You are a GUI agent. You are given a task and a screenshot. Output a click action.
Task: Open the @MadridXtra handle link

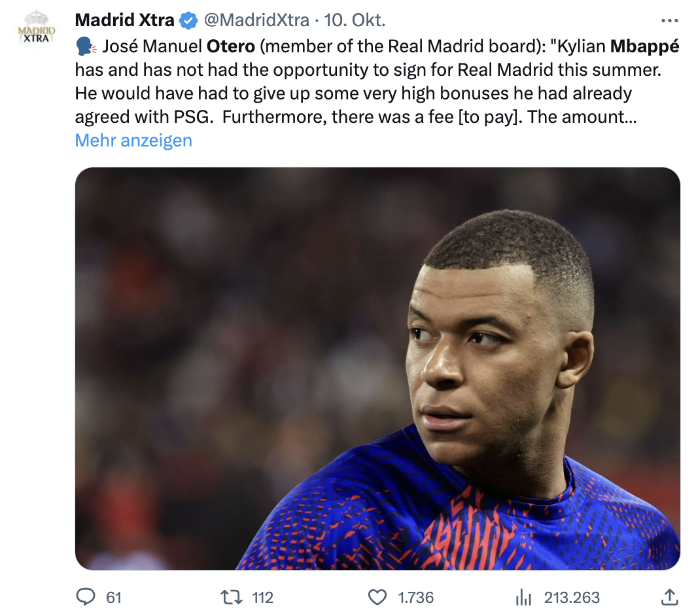(x=256, y=21)
